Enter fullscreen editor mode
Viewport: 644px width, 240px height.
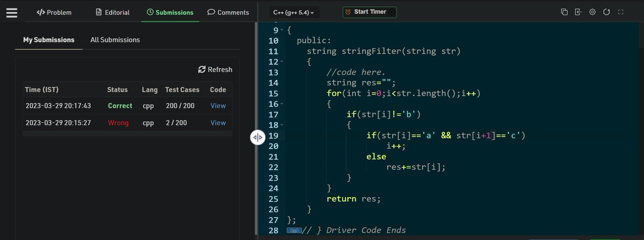coord(621,12)
